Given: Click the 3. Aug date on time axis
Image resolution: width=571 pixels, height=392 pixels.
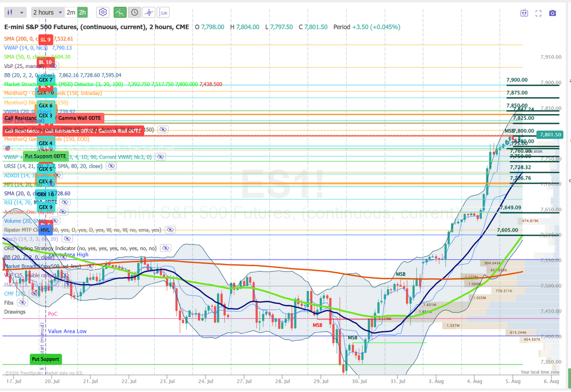Looking at the screenshot, I should pos(436,382).
